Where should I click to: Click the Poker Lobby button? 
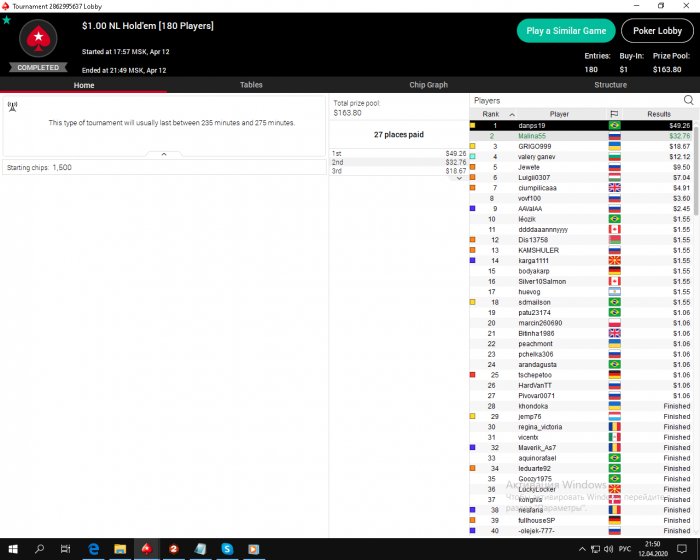pyautogui.click(x=657, y=31)
